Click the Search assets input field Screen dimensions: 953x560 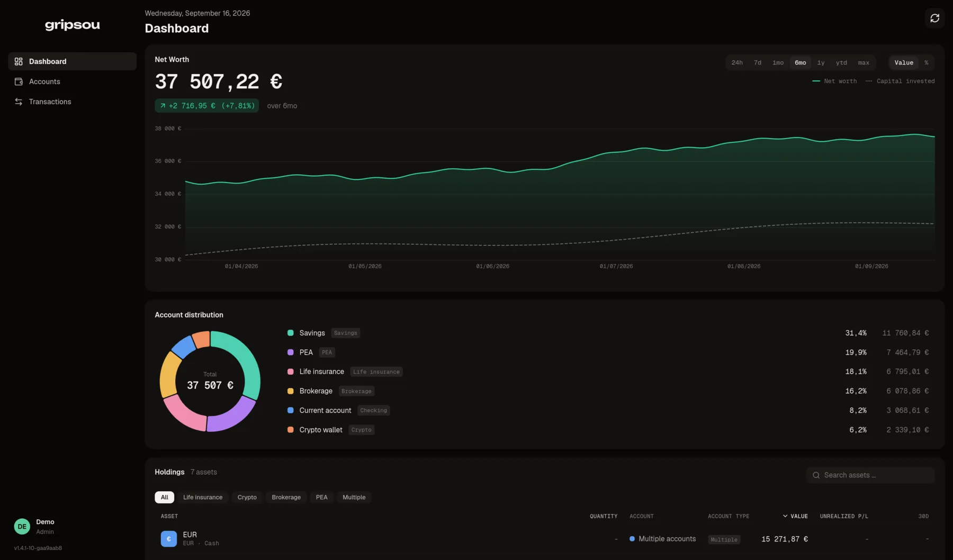(x=870, y=475)
